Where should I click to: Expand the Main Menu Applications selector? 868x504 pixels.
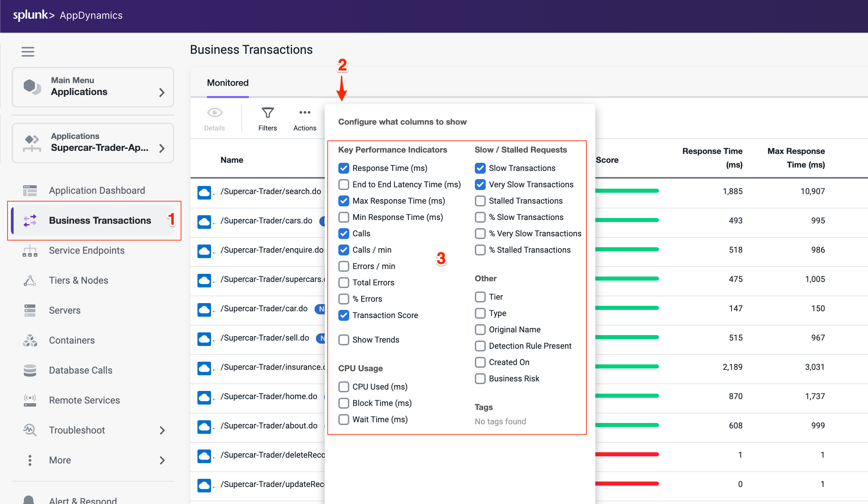coord(93,87)
